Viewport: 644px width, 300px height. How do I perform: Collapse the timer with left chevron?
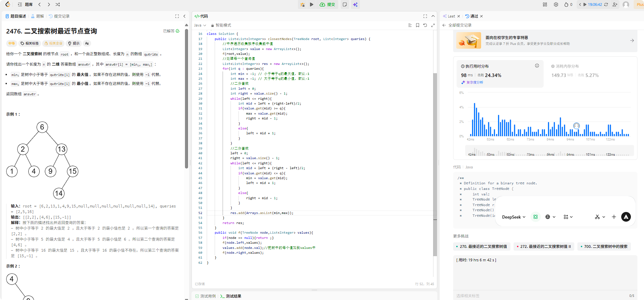coord(580,4)
